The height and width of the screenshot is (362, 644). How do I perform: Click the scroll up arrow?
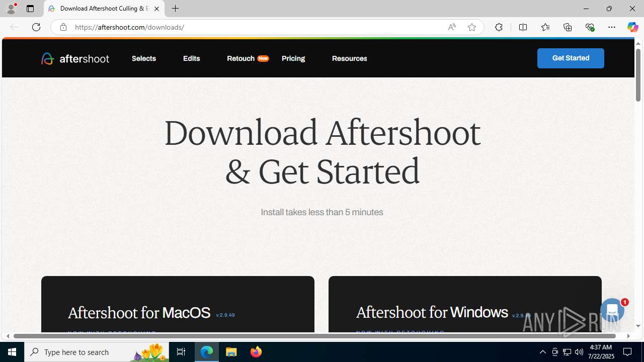(638, 43)
